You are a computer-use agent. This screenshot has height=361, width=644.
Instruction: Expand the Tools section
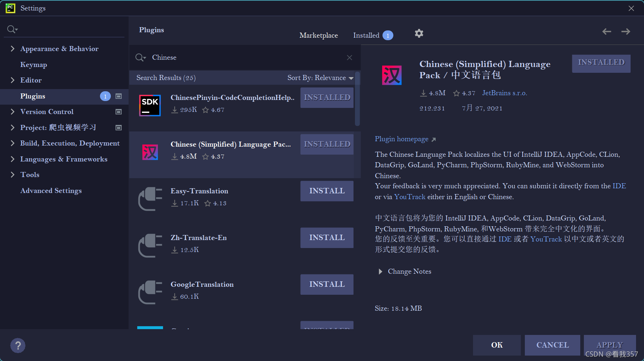click(x=13, y=175)
